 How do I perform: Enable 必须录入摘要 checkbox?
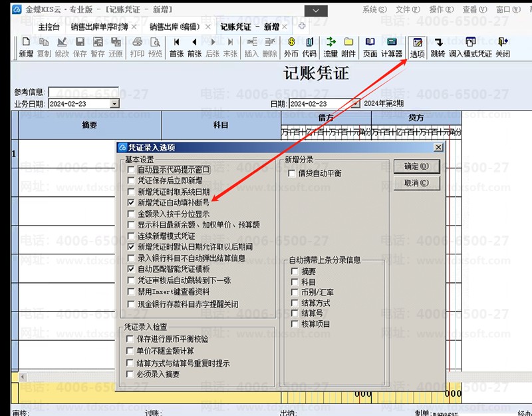tap(131, 374)
